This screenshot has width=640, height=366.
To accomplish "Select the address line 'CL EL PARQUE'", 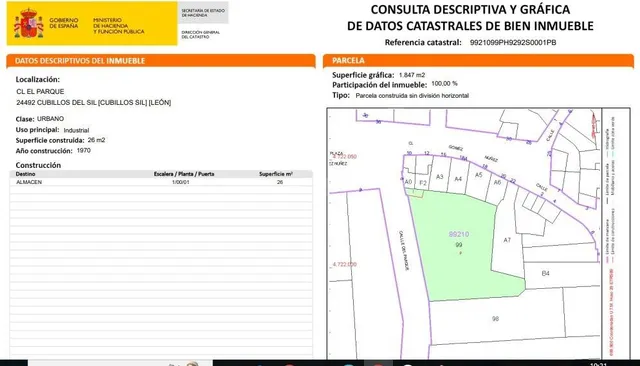I will pyautogui.click(x=40, y=91).
